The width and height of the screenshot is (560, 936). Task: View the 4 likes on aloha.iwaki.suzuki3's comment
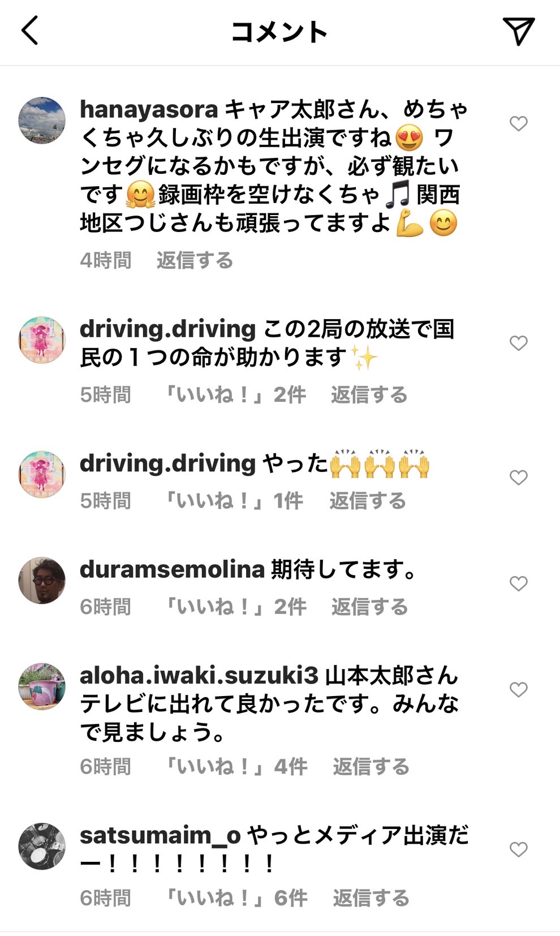click(235, 767)
